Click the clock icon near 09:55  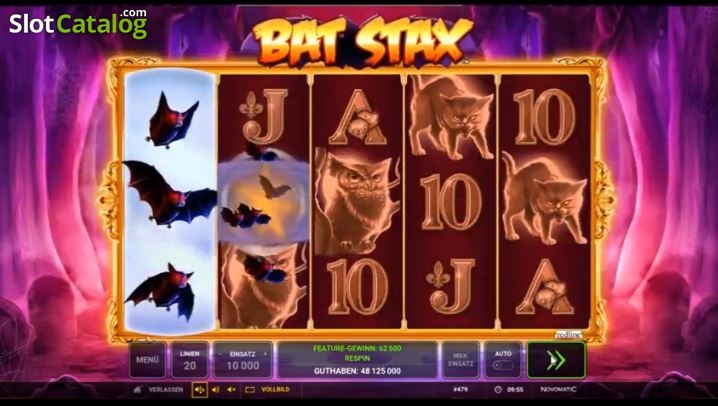[498, 390]
